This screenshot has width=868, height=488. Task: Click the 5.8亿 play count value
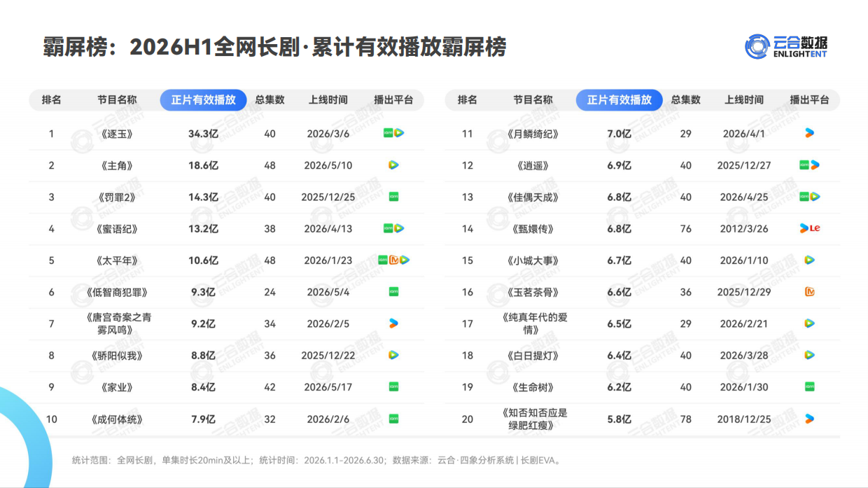tap(619, 419)
